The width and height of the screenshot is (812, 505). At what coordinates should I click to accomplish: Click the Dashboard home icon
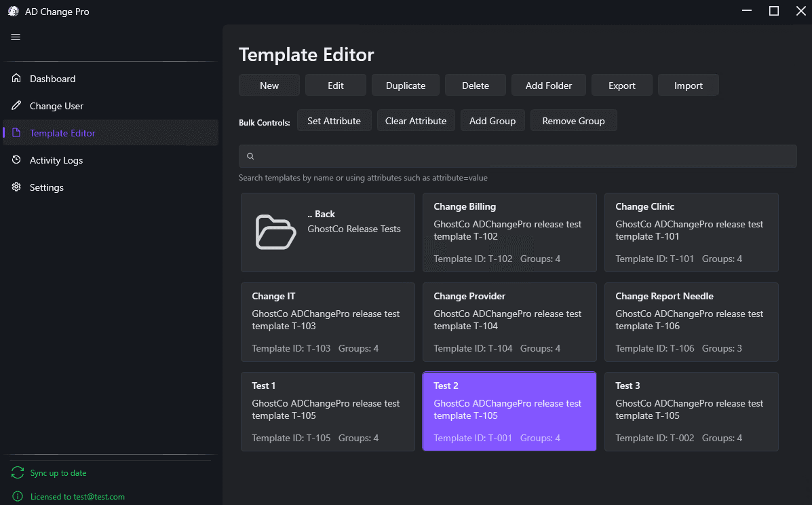[x=16, y=78]
